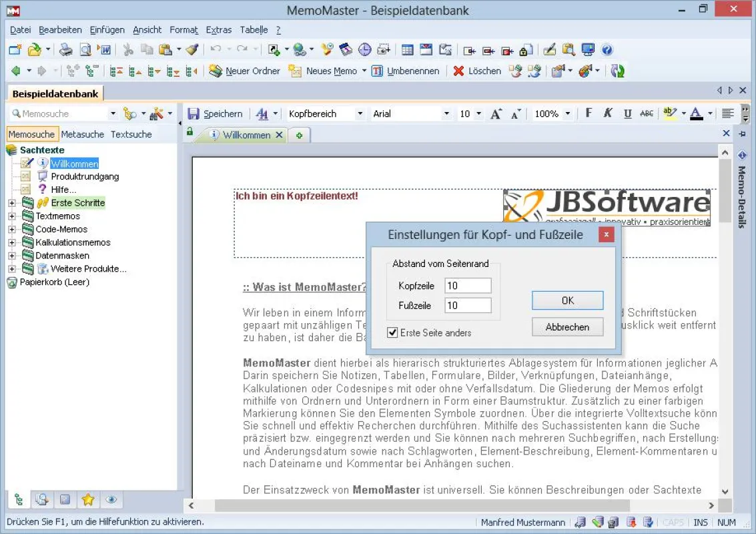Click the Memo-Details side panel label

(x=742, y=197)
